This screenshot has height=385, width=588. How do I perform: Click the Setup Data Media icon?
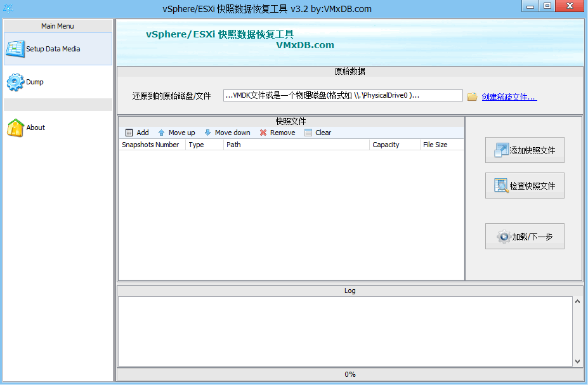[15, 49]
